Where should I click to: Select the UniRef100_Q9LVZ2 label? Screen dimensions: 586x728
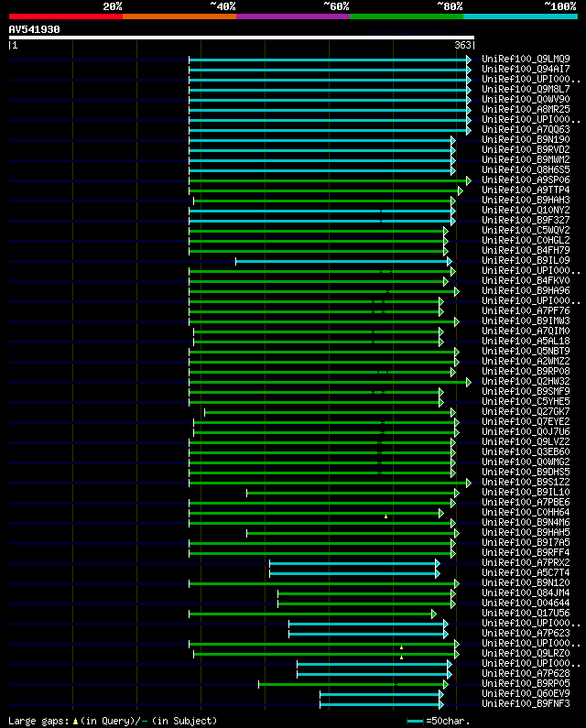pyautogui.click(x=526, y=441)
